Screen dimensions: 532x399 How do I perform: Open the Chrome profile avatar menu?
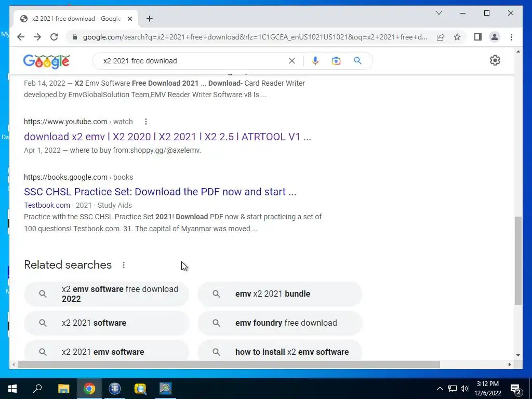click(495, 37)
